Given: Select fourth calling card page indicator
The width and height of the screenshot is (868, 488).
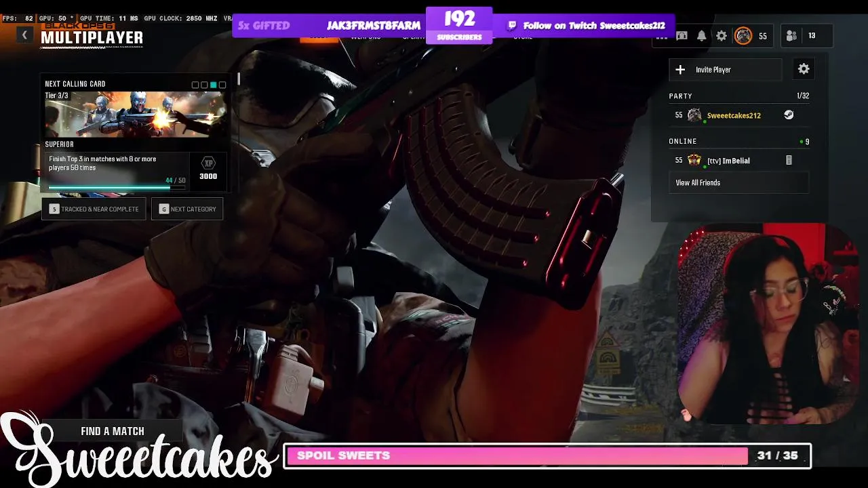Looking at the screenshot, I should click(x=222, y=85).
